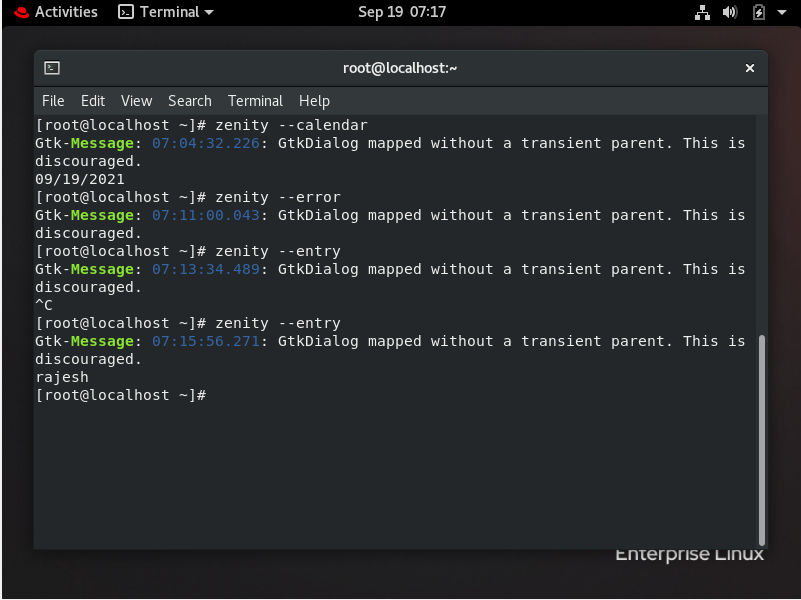Viewport: 801px width, 600px height.
Task: Open the Help menu
Action: 314,100
